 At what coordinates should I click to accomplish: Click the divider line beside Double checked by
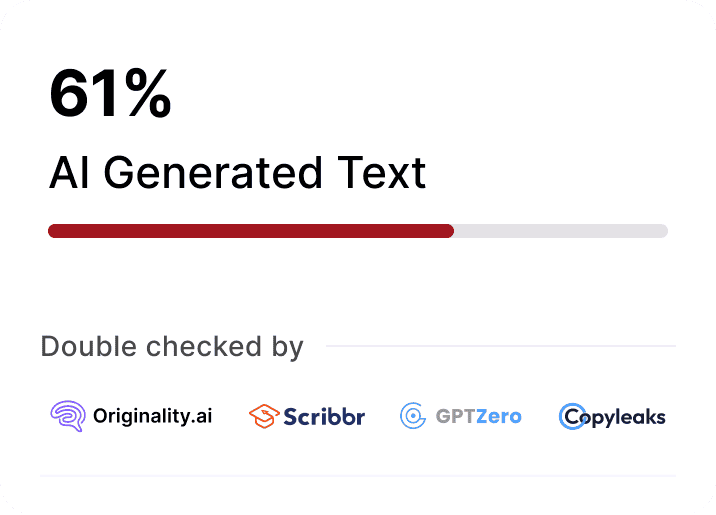click(x=500, y=347)
